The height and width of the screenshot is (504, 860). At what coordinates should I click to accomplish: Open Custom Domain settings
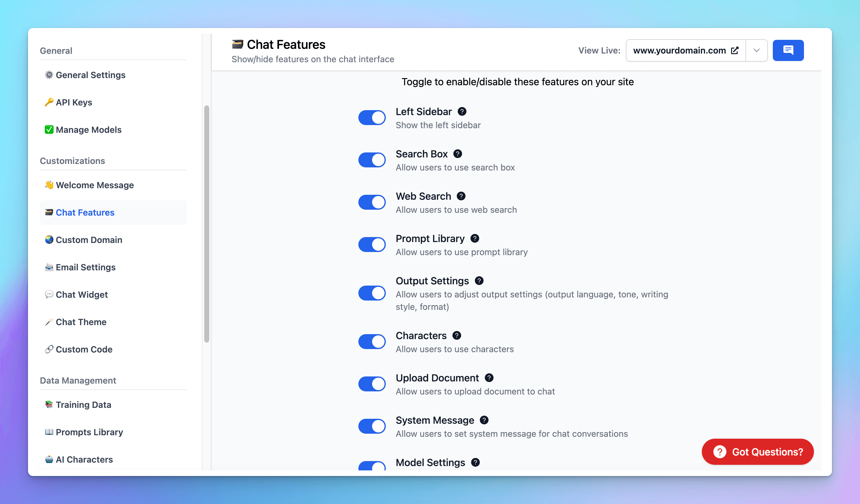point(89,240)
